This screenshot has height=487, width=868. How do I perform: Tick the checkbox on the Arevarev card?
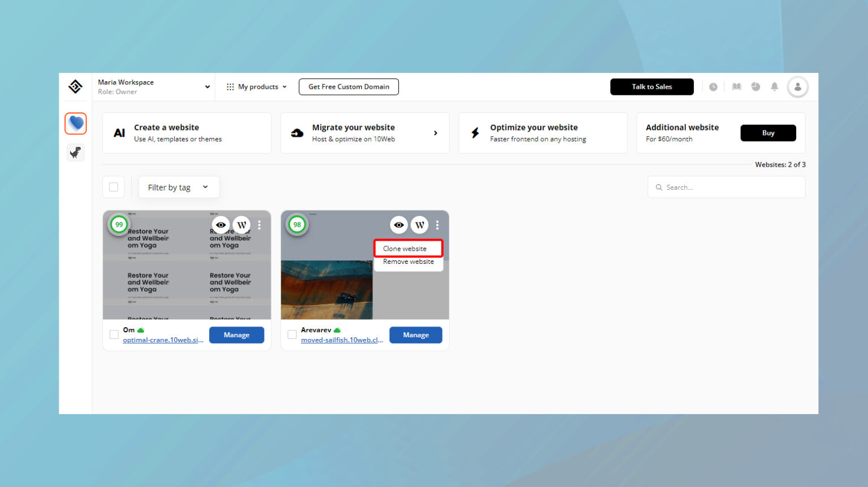coord(292,334)
